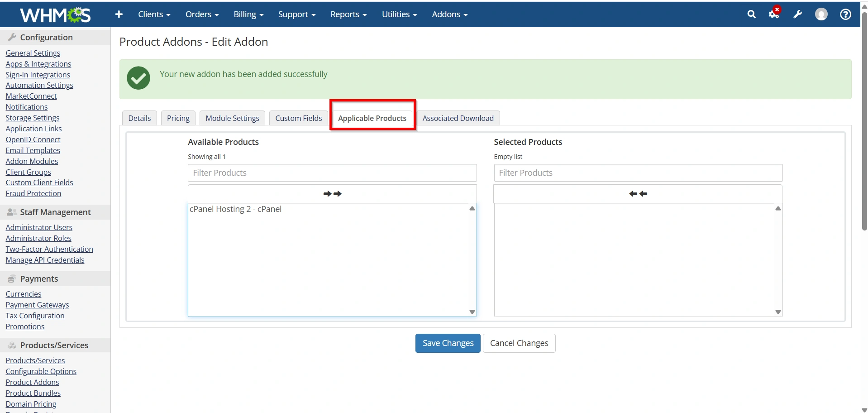This screenshot has width=868, height=413.
Task: Open General Settings link
Action: (33, 53)
